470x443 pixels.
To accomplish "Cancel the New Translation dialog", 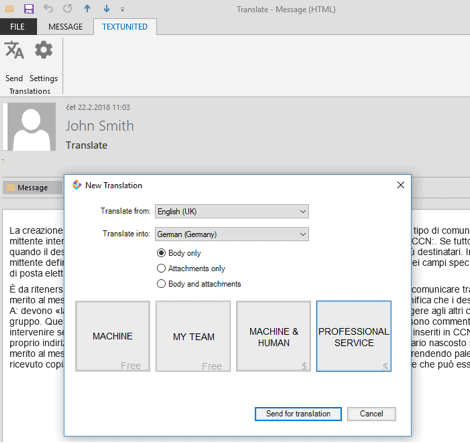I will 371,414.
